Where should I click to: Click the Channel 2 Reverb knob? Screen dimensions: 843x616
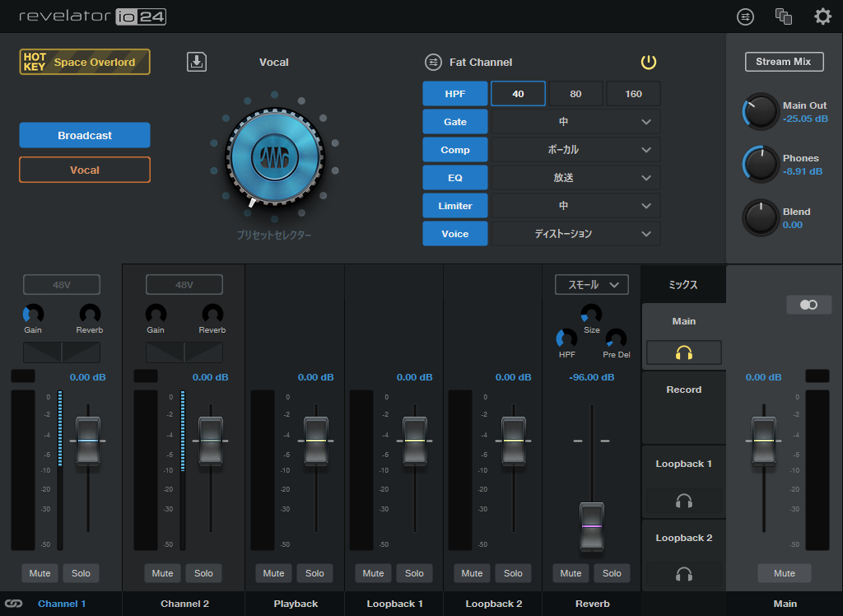212,315
